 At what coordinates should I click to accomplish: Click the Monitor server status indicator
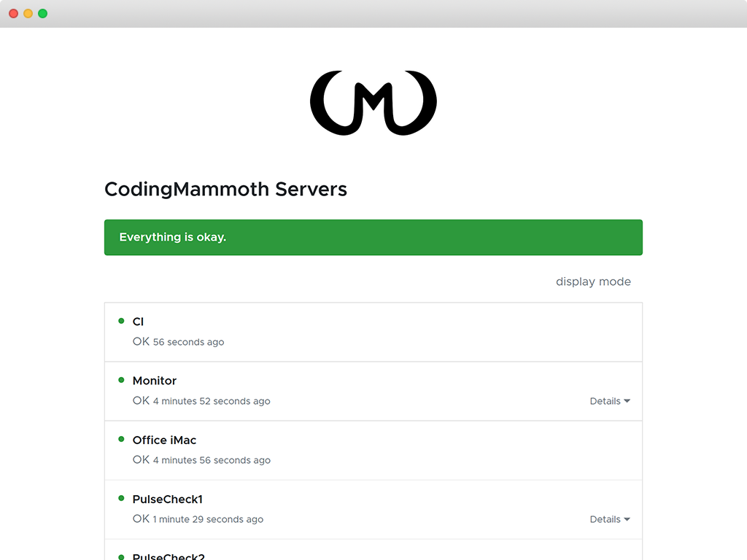point(122,380)
